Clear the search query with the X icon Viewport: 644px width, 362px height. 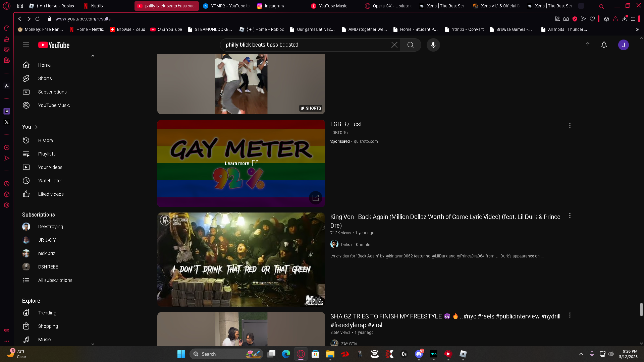pos(394,45)
